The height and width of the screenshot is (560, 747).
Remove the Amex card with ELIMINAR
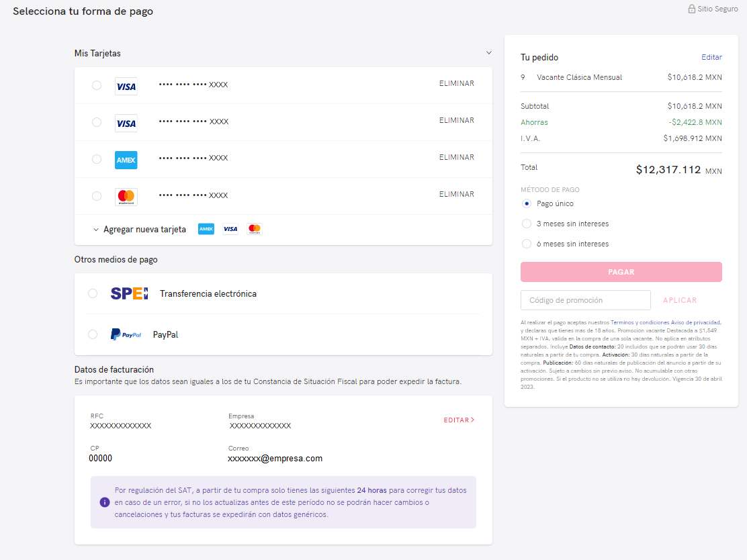[x=456, y=157]
